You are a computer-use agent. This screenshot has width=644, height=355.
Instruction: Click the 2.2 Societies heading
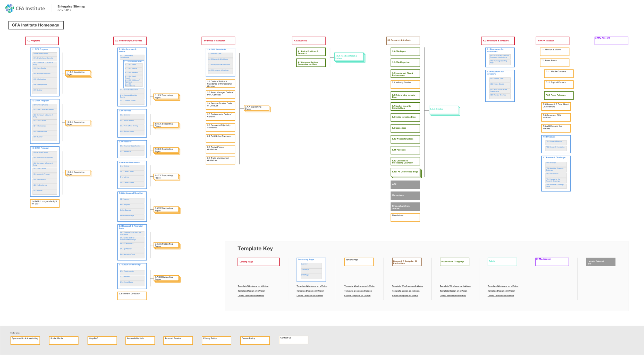coord(125,111)
